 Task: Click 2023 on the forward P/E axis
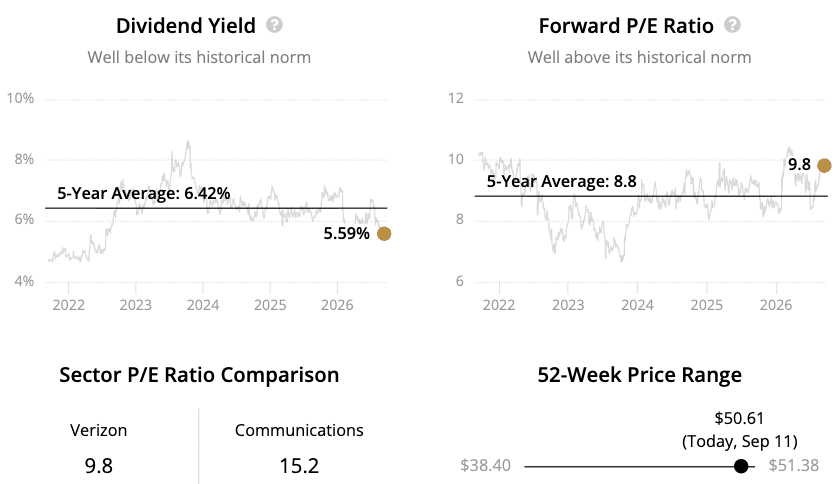coord(568,305)
